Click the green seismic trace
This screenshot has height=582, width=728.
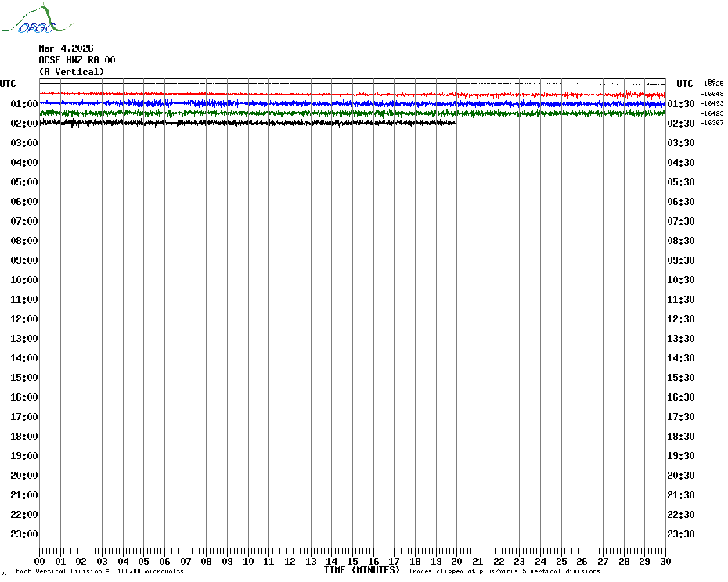point(353,113)
